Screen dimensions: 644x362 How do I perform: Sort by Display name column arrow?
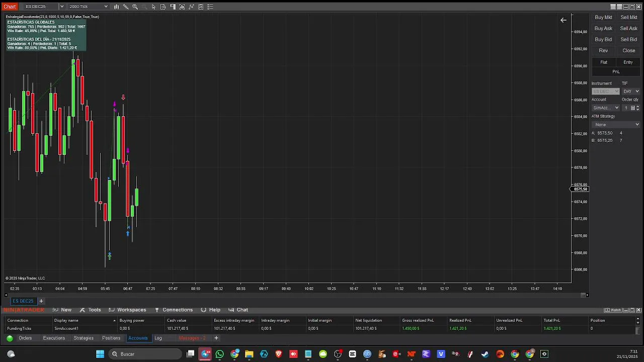pos(114,321)
